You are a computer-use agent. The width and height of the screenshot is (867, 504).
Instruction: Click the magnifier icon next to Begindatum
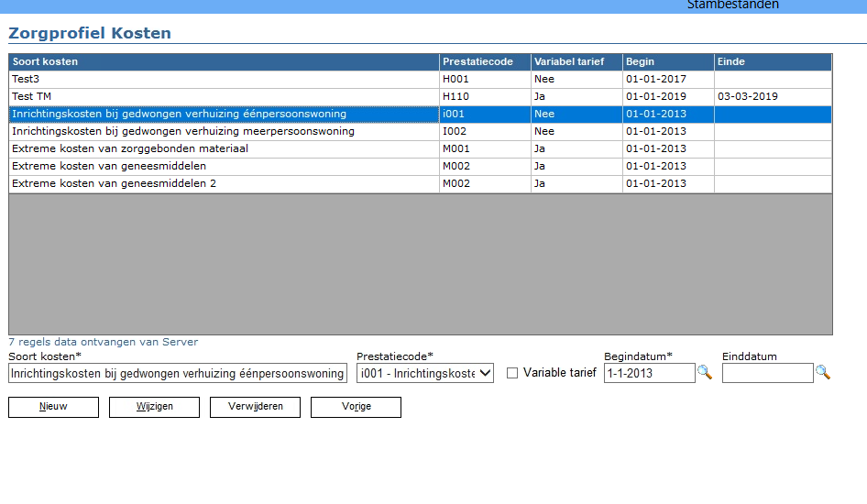coord(704,372)
